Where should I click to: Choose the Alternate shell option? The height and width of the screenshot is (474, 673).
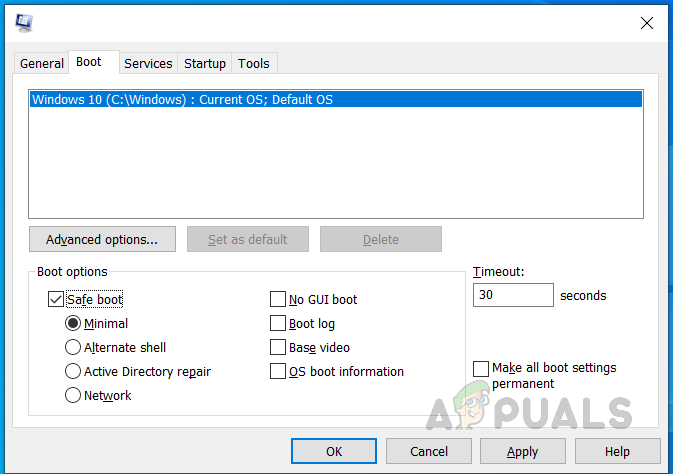[x=73, y=347]
